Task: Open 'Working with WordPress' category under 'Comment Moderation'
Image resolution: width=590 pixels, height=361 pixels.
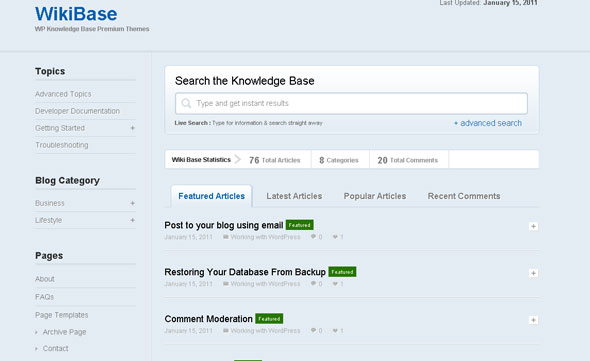Action: (265, 331)
